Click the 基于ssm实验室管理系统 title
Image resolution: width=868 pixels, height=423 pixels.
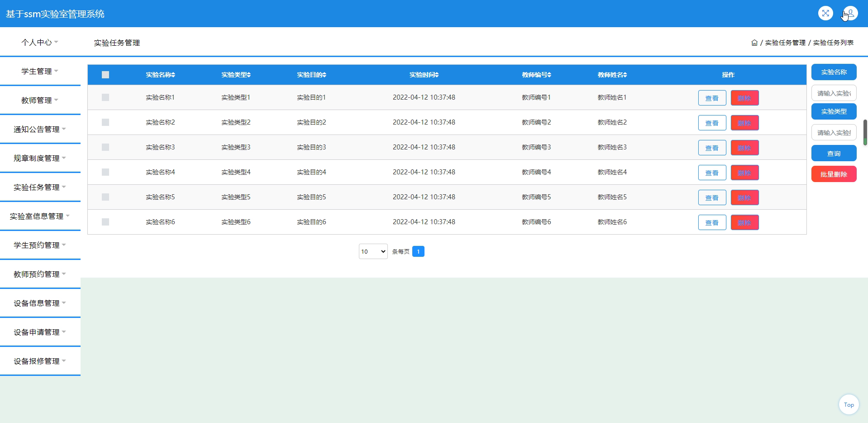(55, 14)
